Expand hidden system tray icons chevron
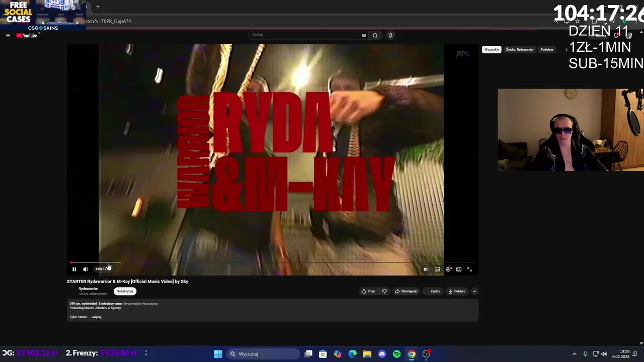 click(x=575, y=354)
